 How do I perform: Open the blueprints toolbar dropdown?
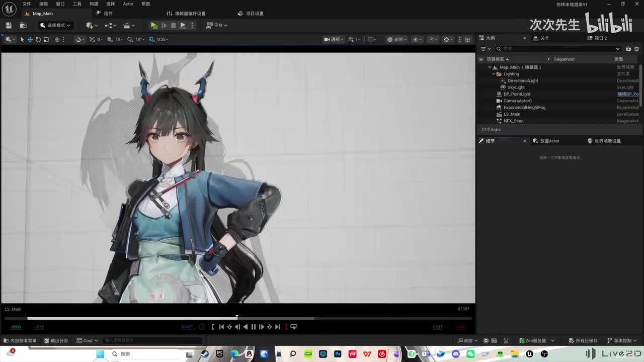point(110,25)
